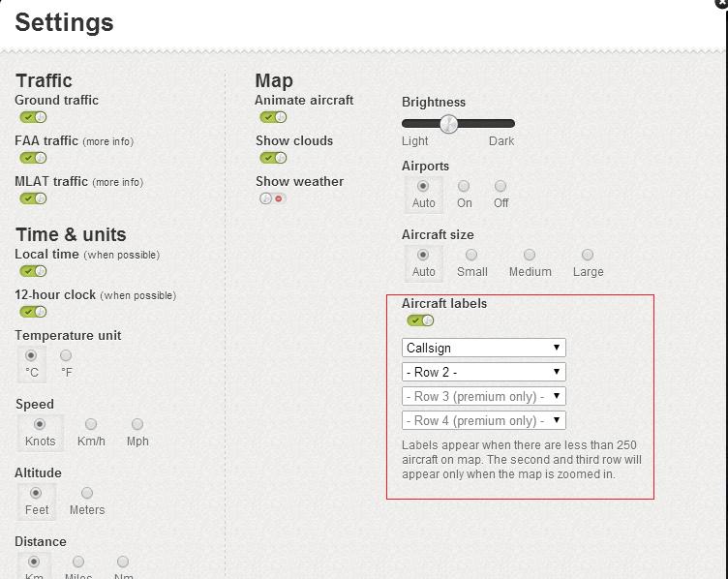The image size is (728, 579).
Task: Turn off Local time switch
Action: coord(33,271)
